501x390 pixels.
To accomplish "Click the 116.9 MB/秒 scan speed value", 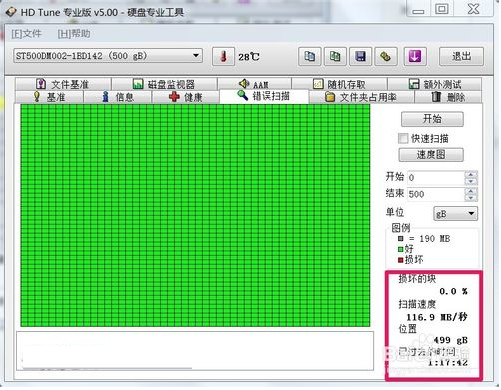I will pyautogui.click(x=437, y=317).
